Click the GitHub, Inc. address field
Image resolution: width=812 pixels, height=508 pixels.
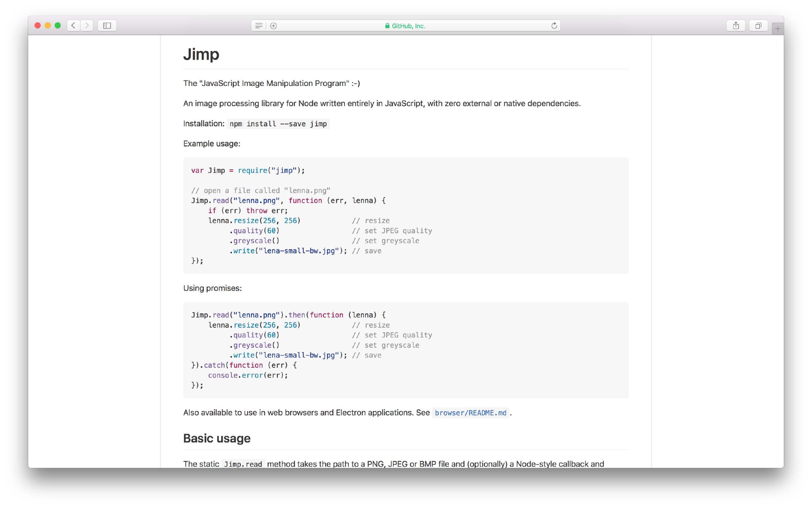[406, 26]
